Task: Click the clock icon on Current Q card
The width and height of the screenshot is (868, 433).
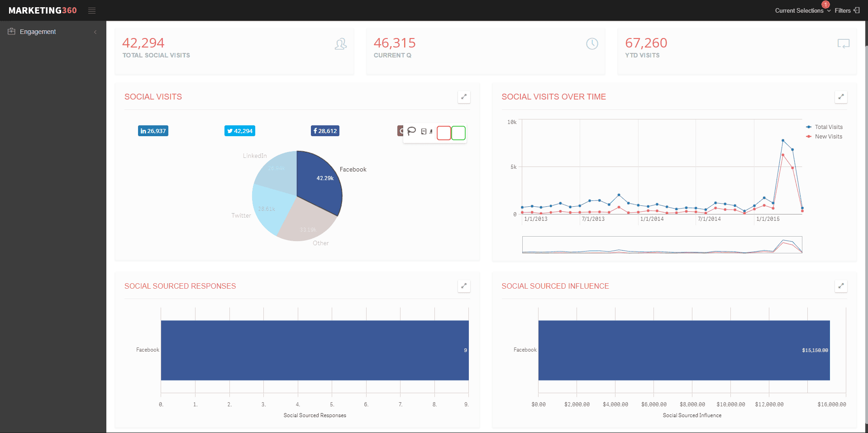Action: pos(592,44)
